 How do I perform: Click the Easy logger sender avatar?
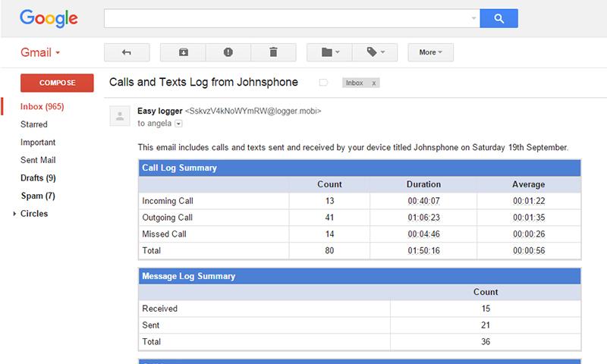click(x=119, y=116)
